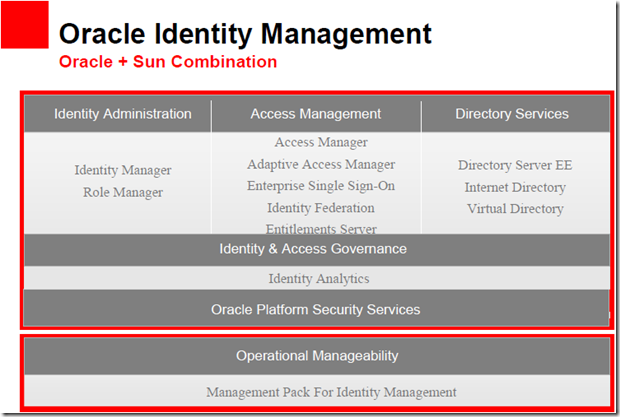
Task: Click 'Entitlements Server' text
Action: click(321, 229)
